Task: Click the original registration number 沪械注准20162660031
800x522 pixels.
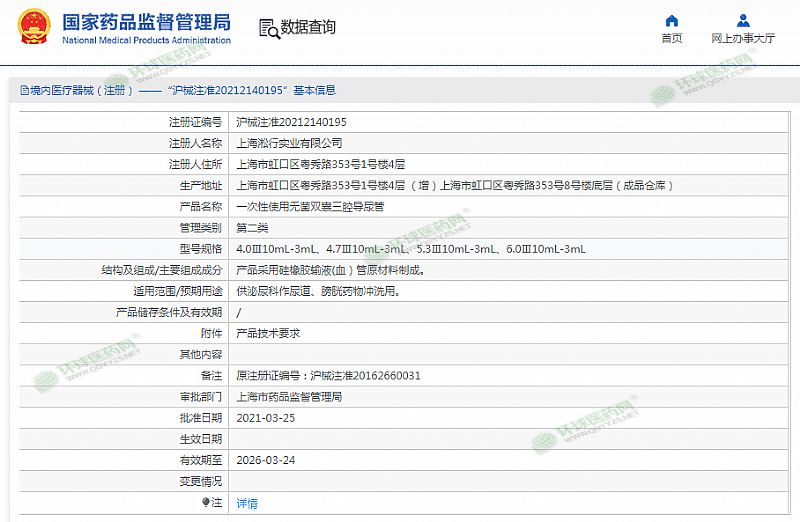Action: pyautogui.click(x=365, y=376)
